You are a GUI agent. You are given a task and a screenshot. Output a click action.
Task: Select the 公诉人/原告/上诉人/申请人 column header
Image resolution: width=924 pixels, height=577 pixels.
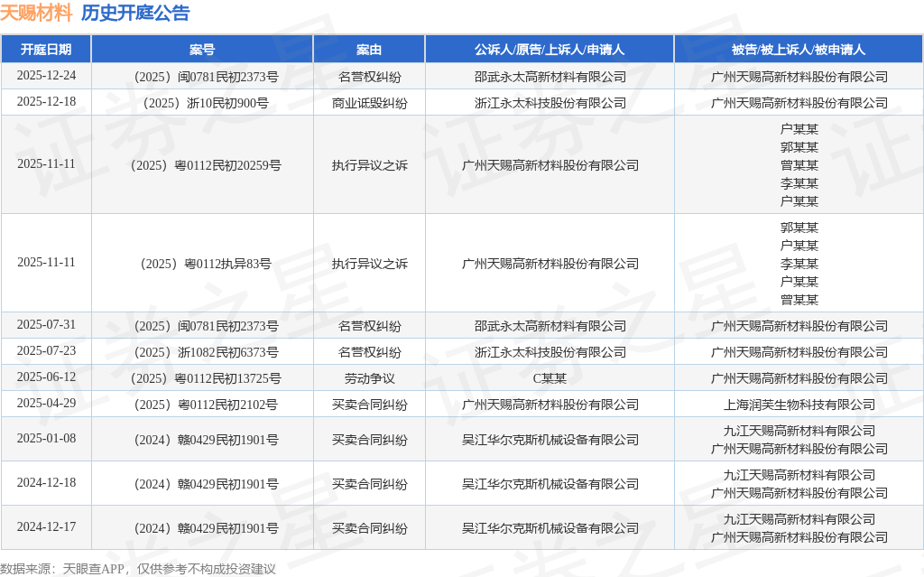(550, 50)
